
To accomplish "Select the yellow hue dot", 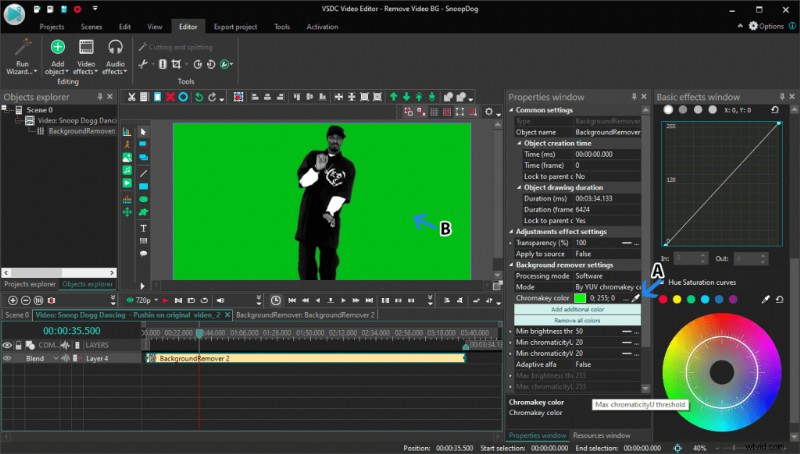I will 677,299.
